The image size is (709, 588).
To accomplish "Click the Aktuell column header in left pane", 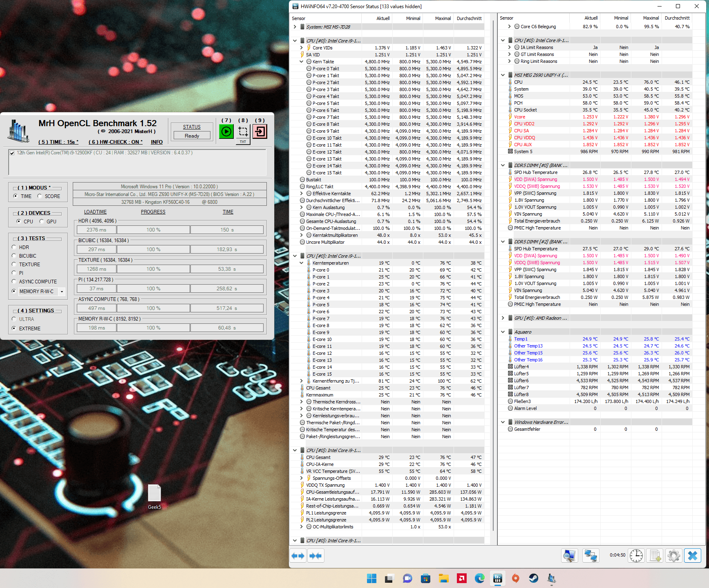I will tap(383, 18).
